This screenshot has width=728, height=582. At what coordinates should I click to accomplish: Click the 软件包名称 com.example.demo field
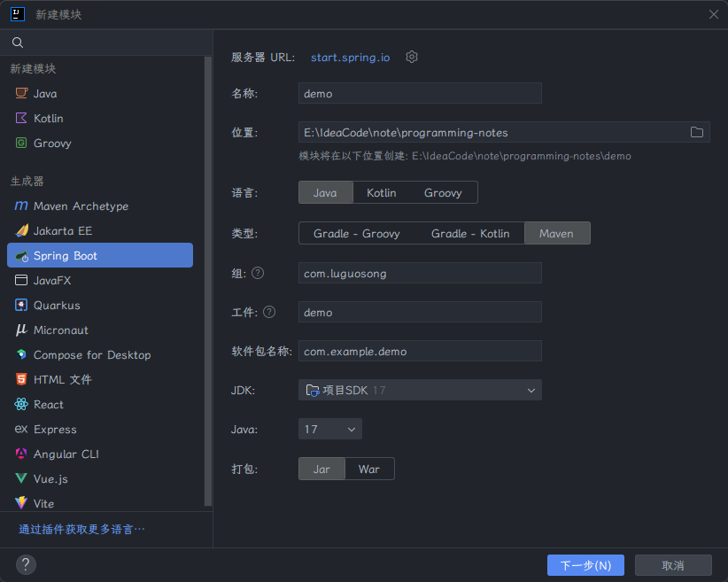[x=420, y=351]
